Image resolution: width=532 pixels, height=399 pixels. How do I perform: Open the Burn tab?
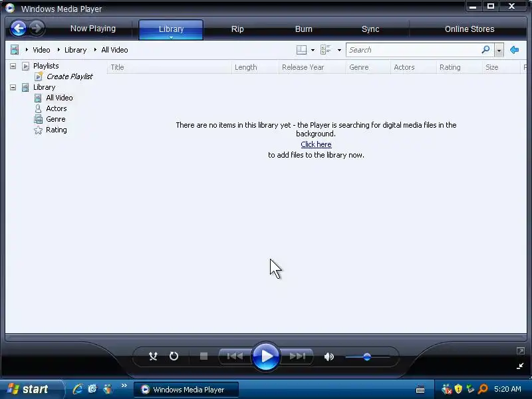point(304,29)
